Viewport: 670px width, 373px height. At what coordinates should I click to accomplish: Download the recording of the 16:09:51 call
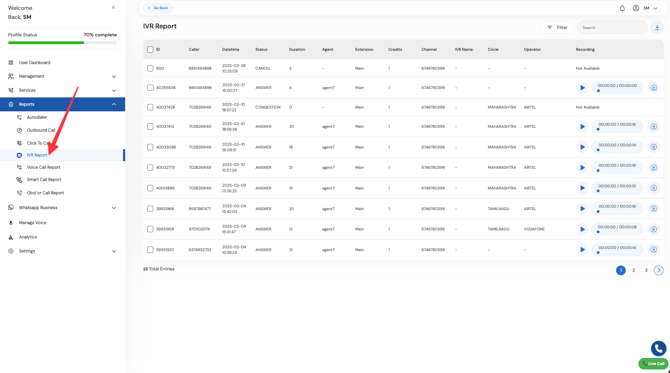coord(653,147)
